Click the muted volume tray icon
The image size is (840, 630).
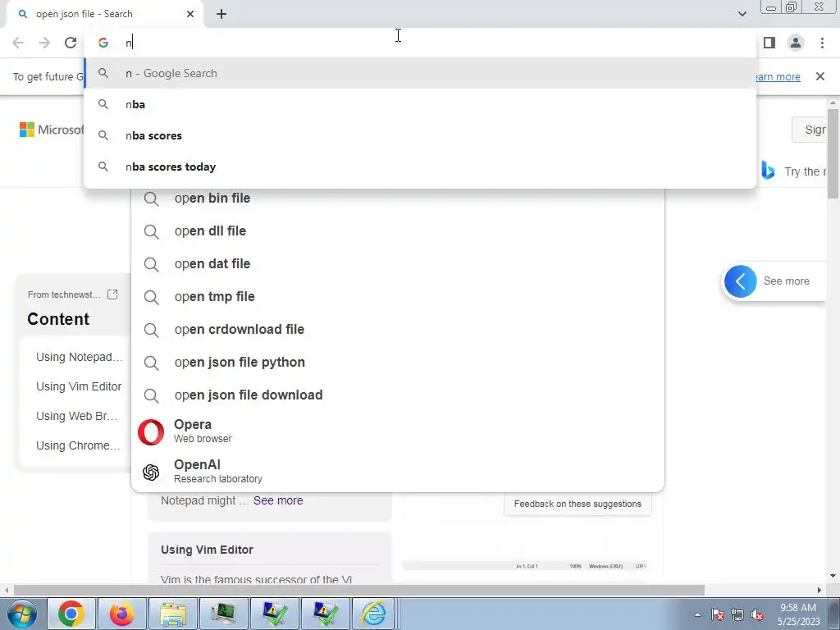757,615
